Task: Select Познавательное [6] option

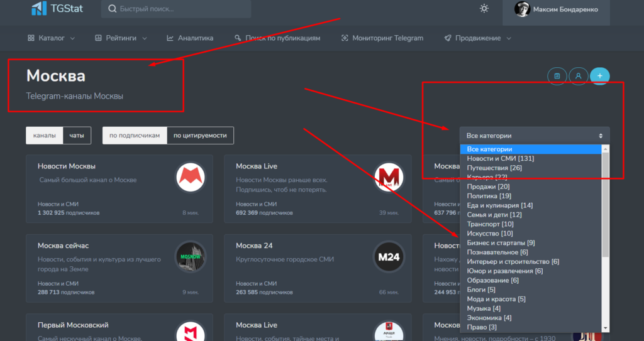Action: point(531,252)
